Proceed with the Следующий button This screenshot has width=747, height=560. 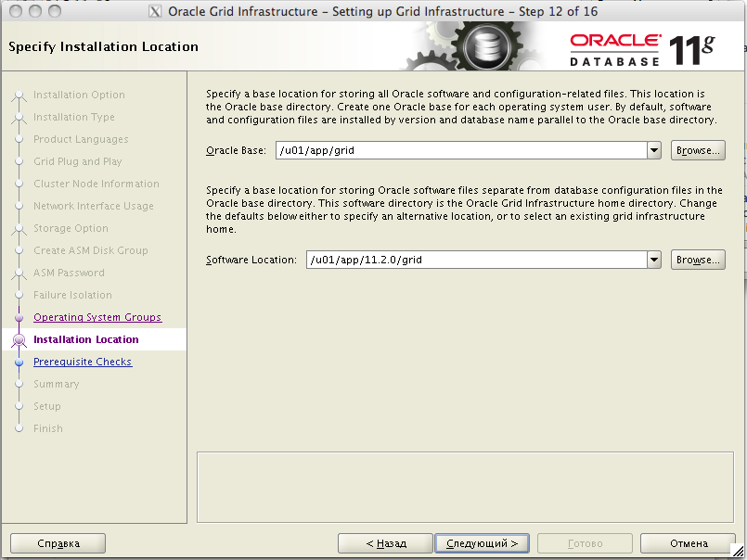coord(482,543)
